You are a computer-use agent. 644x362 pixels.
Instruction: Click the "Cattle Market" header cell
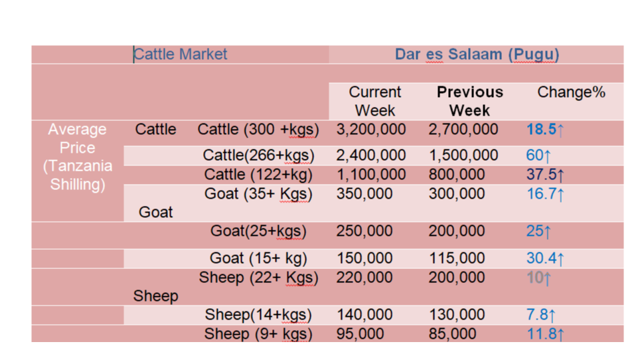181,54
